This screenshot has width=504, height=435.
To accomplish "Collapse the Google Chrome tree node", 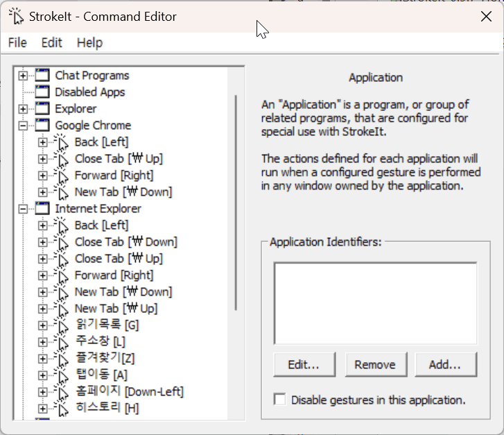I will tap(23, 126).
